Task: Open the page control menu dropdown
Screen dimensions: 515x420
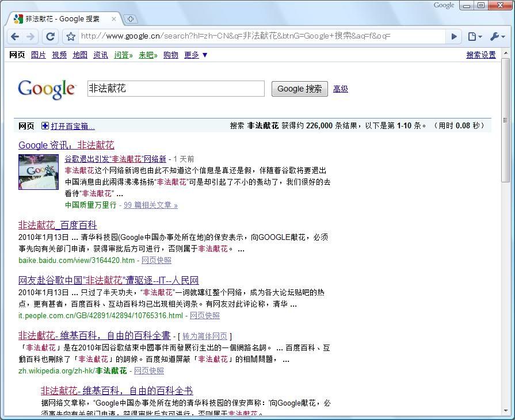Action: pos(475,37)
